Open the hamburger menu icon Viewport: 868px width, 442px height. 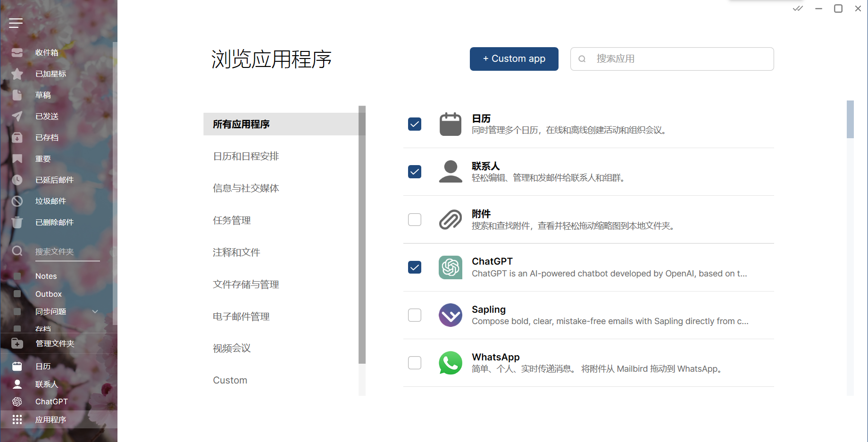pos(16,23)
